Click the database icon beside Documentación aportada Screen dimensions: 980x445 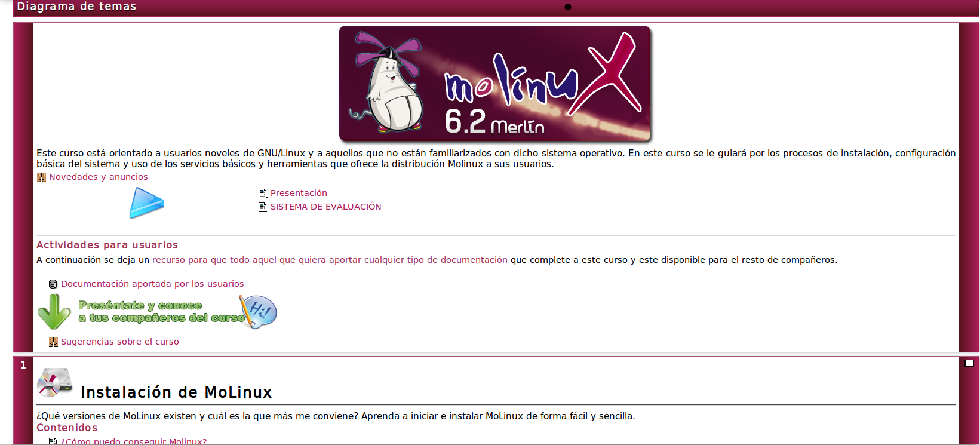(53, 284)
